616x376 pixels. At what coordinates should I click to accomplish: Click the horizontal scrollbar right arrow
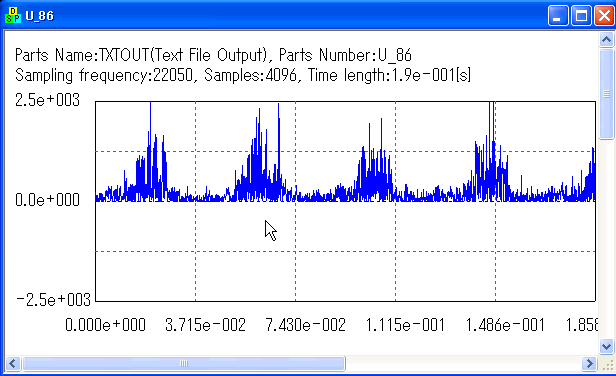pos(589,363)
